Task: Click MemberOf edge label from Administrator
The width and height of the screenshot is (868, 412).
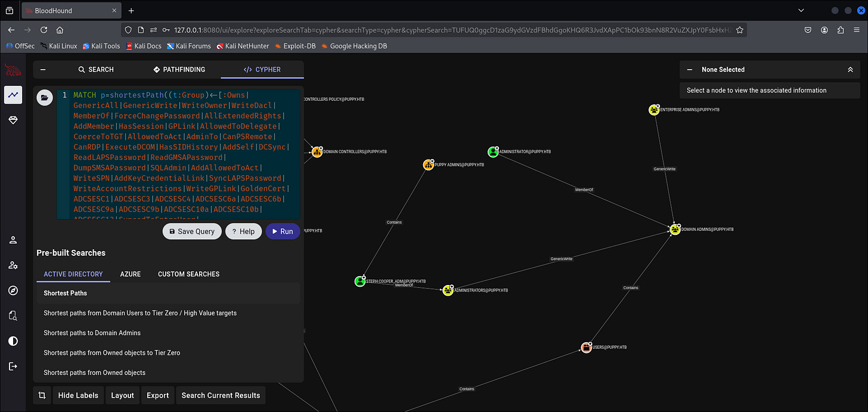Action: (584, 190)
